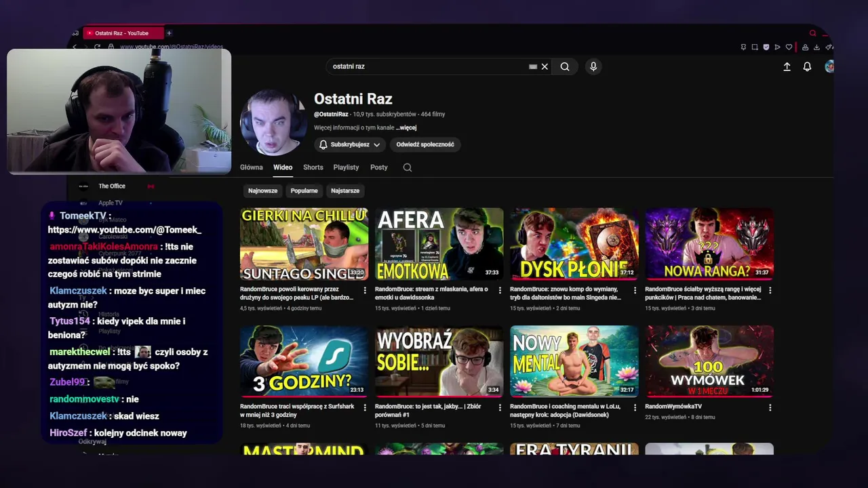Open the WYOBRAŹ SOBIE video thumbnail
Screen dimensions: 868x488
pyautogui.click(x=439, y=361)
